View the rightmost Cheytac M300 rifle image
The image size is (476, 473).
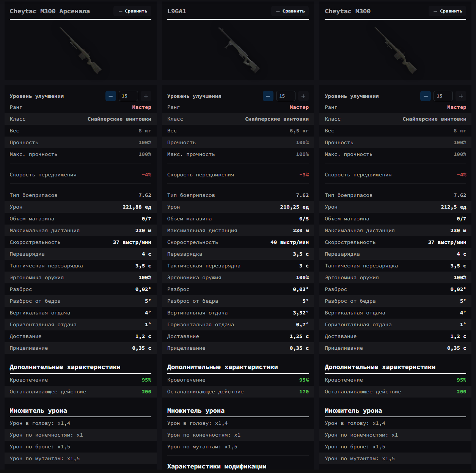click(x=396, y=50)
